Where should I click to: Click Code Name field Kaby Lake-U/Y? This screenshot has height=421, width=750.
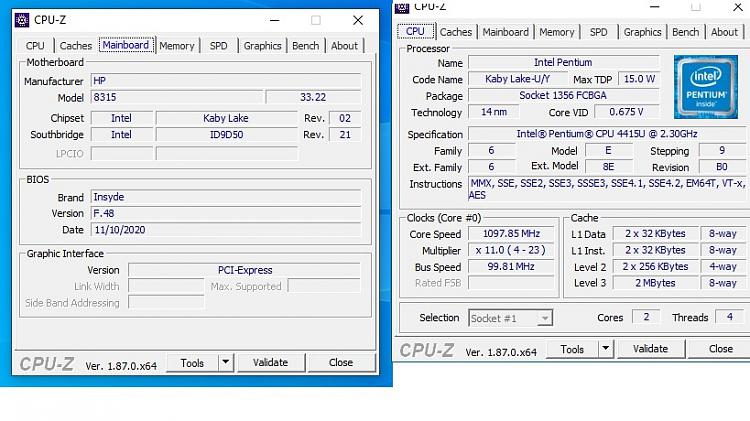[518, 79]
